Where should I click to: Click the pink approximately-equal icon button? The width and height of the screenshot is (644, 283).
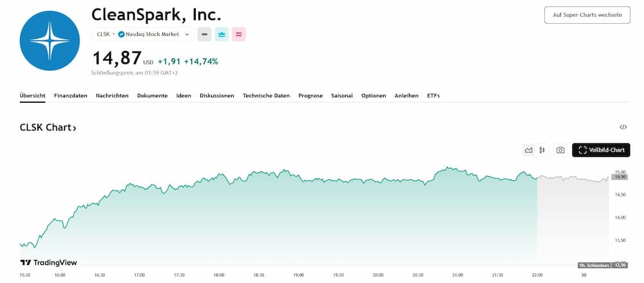point(239,34)
